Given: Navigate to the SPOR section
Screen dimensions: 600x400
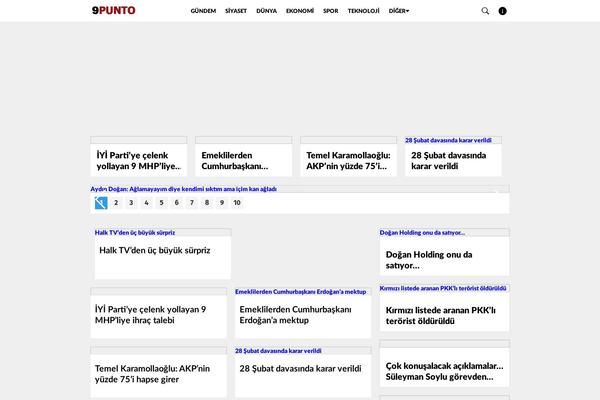Looking at the screenshot, I should pyautogui.click(x=331, y=11).
